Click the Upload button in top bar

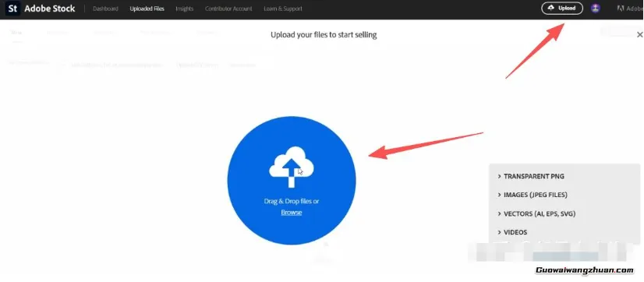tap(562, 9)
